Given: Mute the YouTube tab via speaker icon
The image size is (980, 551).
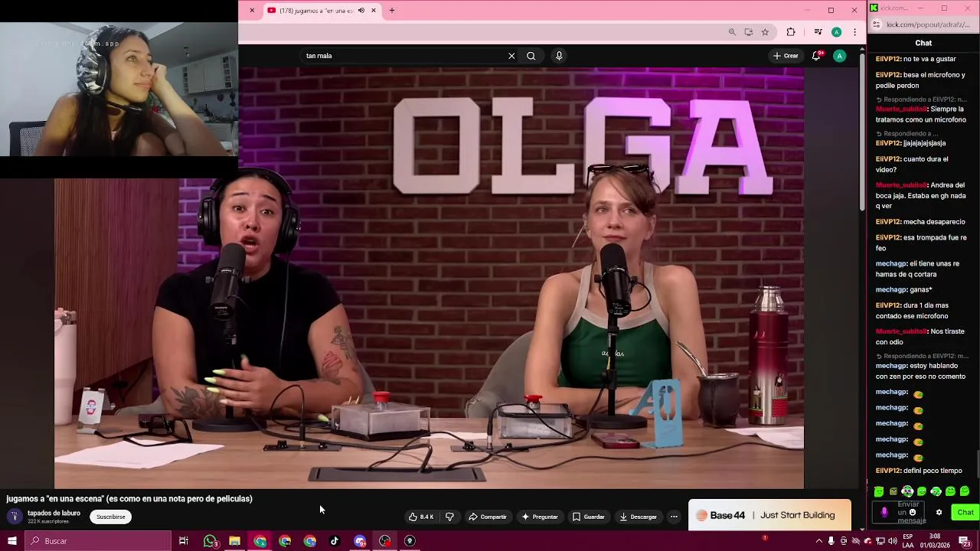Looking at the screenshot, I should pos(361,10).
